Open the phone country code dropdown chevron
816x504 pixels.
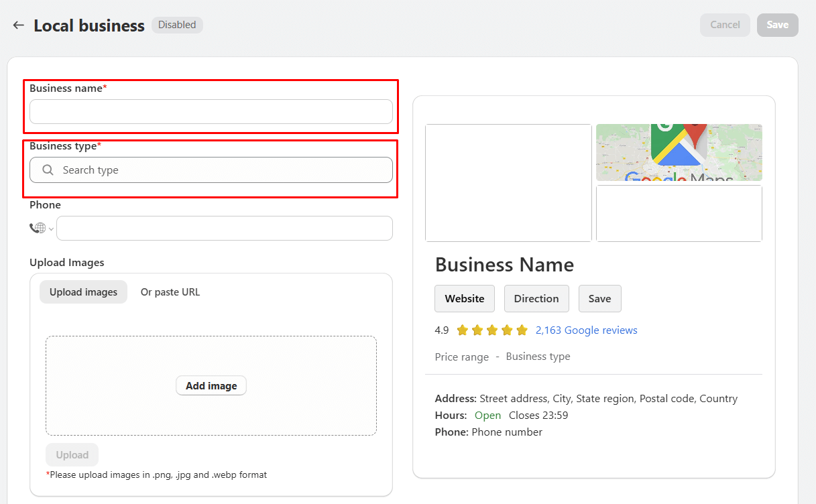51,228
